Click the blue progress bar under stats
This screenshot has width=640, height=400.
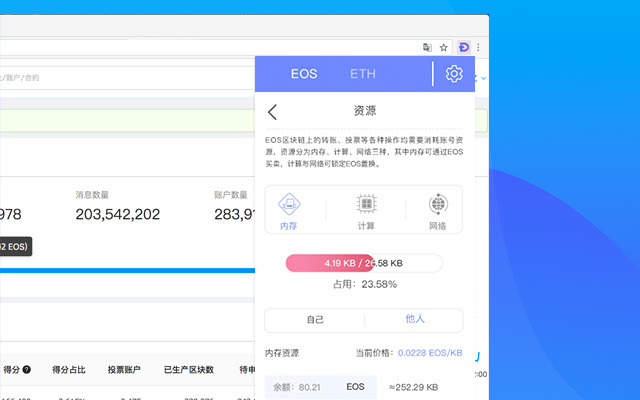[x=127, y=271]
